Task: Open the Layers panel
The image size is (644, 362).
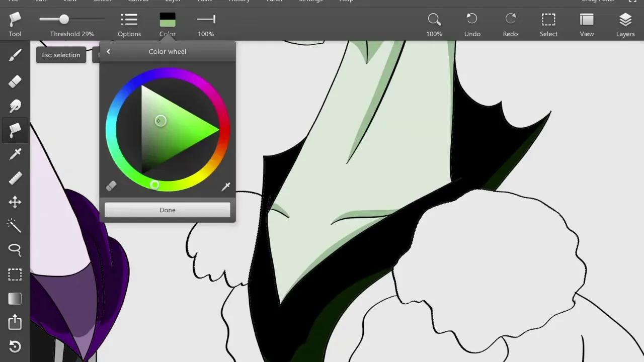Action: pos(625,25)
